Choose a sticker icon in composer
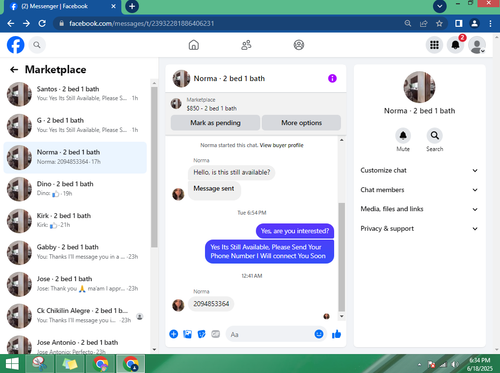500x373 pixels. point(202,334)
